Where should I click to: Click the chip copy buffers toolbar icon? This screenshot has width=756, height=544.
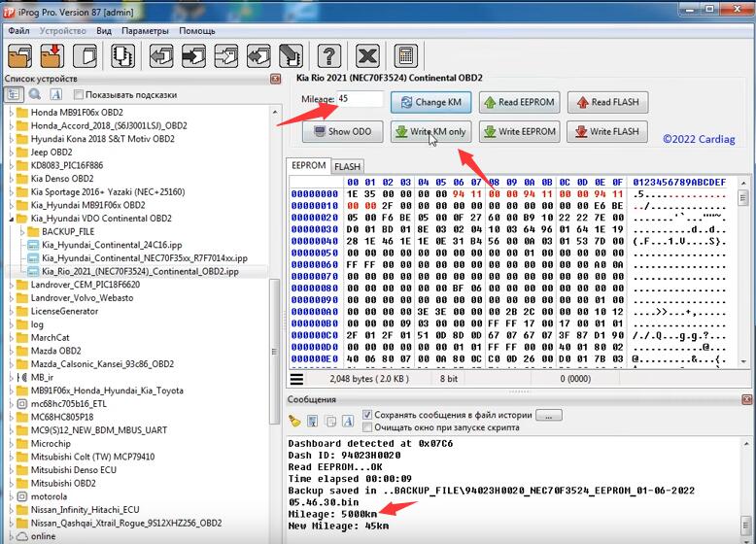pos(122,56)
